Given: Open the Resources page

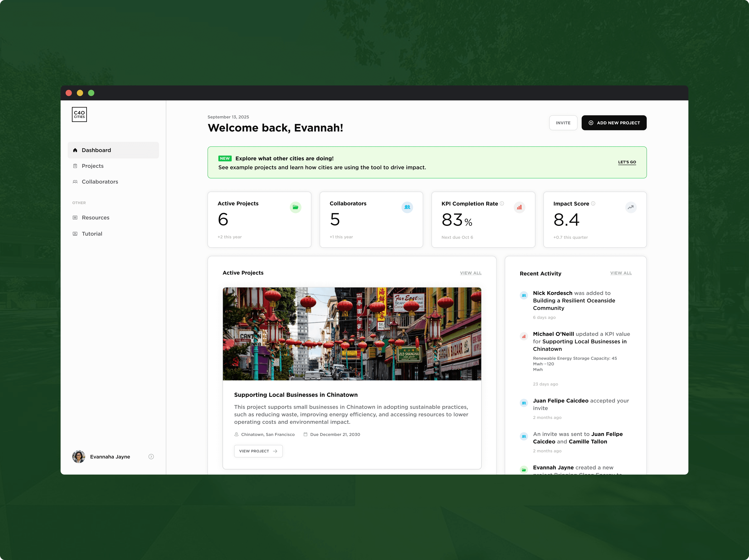Looking at the screenshot, I should coord(95,218).
